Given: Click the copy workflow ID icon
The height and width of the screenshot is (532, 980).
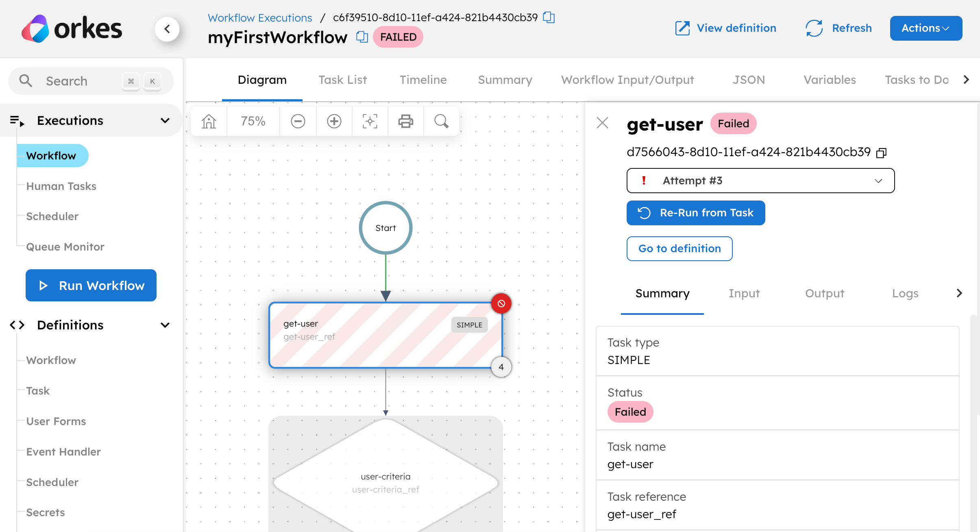Looking at the screenshot, I should tap(549, 17).
